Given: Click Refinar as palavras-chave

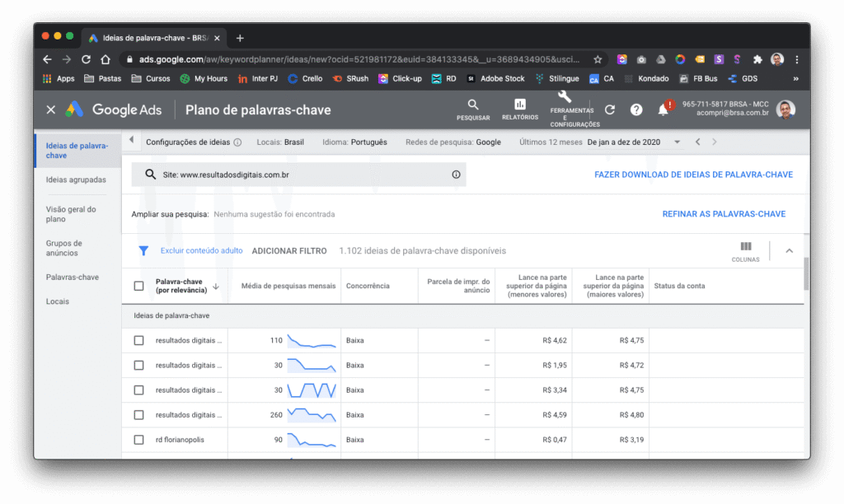Looking at the screenshot, I should pos(724,213).
